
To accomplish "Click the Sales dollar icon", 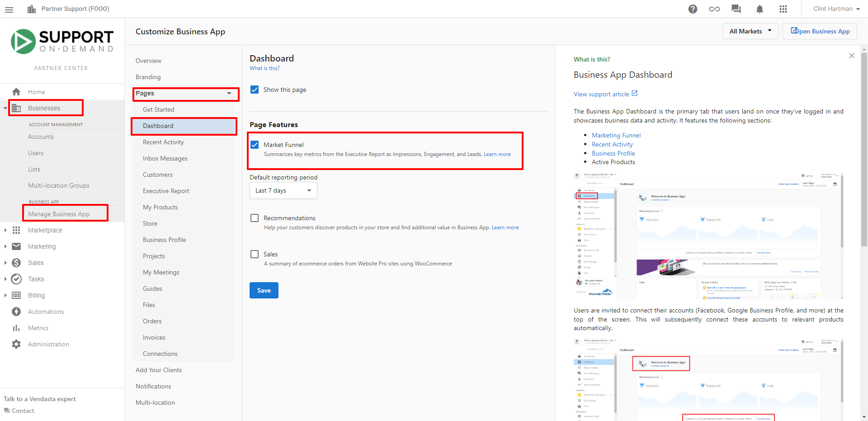I will tap(16, 263).
